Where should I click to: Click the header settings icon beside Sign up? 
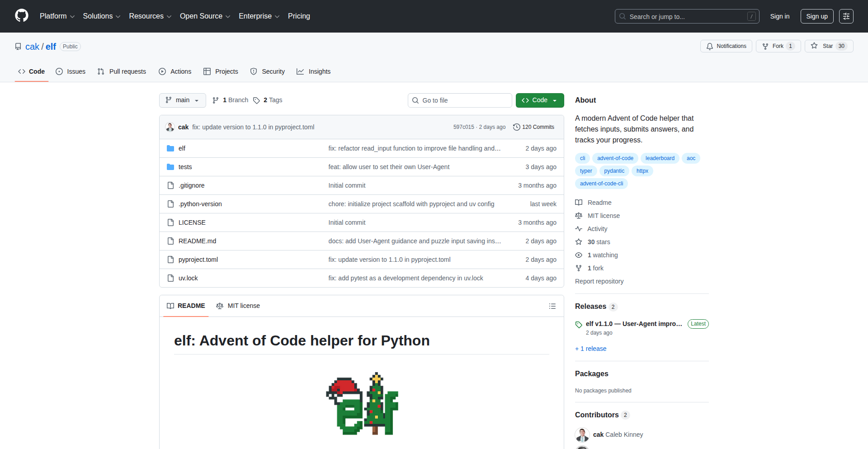(846, 16)
